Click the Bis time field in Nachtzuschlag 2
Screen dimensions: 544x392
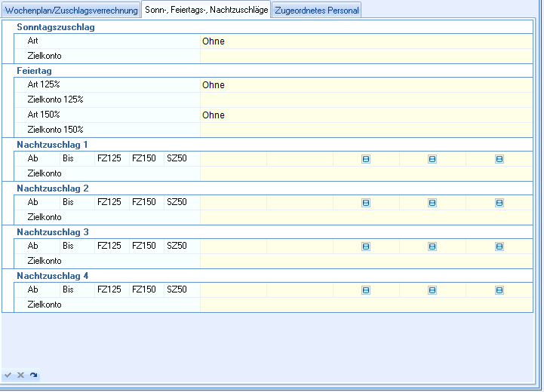pos(300,203)
